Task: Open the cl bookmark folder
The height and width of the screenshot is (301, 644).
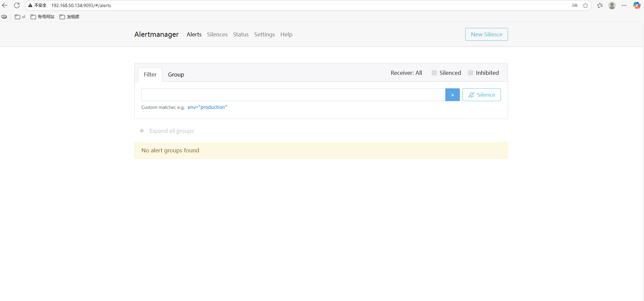Action: [x=20, y=17]
